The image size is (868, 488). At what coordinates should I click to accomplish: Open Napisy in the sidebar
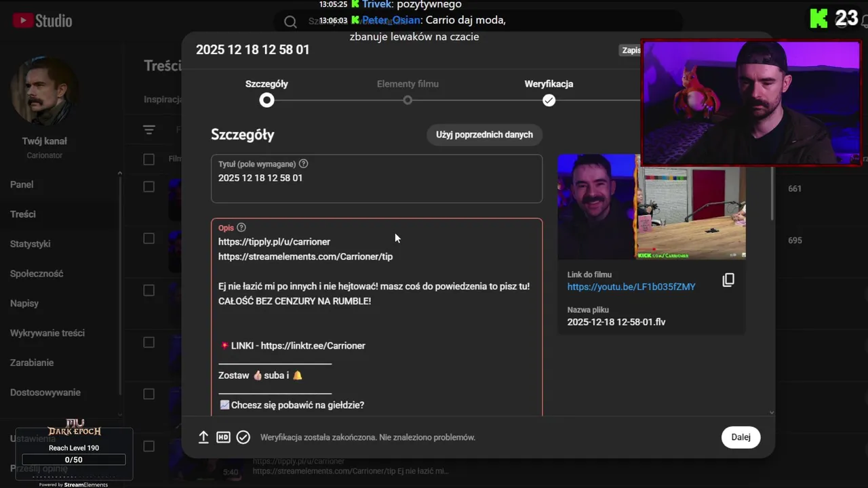pyautogui.click(x=24, y=304)
